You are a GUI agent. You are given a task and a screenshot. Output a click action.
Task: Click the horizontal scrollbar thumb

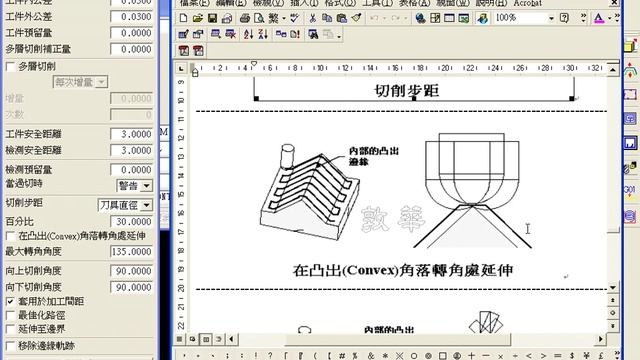398,339
